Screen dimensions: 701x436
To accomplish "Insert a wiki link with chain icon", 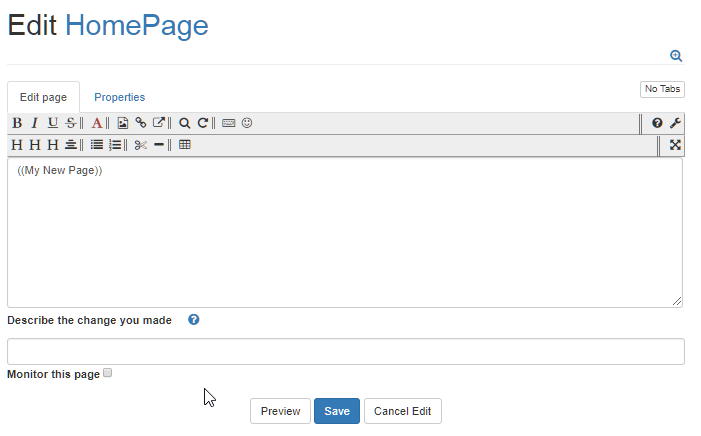I will (x=141, y=123).
